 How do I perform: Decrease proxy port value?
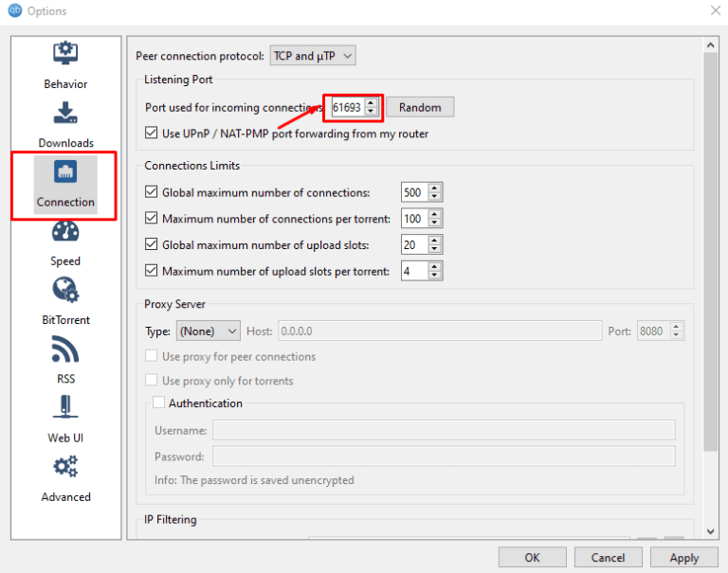677,335
